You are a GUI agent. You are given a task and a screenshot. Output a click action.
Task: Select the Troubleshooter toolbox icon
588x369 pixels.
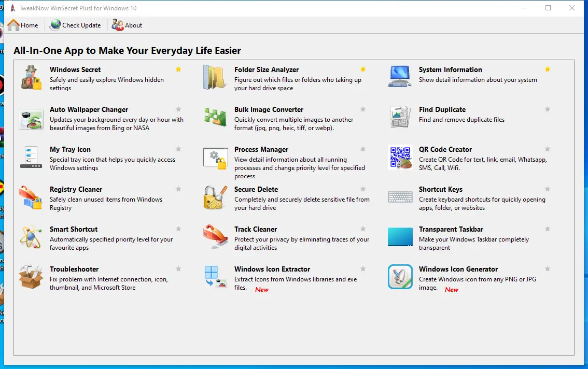pyautogui.click(x=31, y=277)
